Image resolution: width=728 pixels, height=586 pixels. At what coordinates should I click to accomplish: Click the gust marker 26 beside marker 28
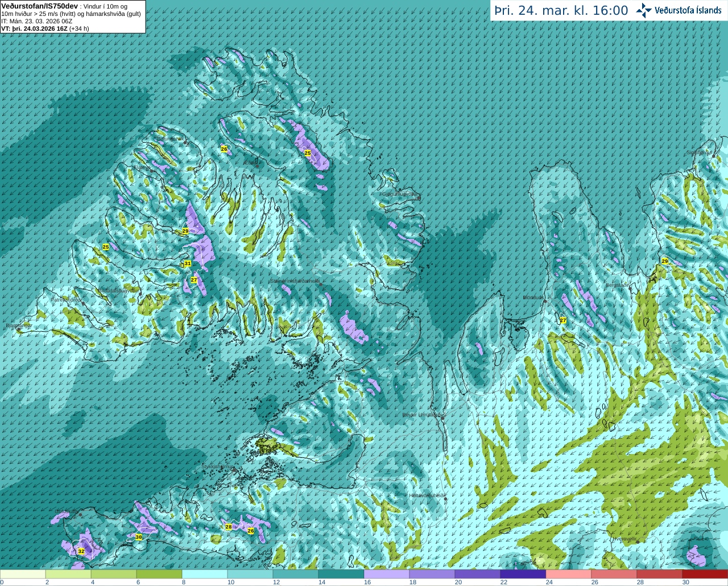[x=251, y=531]
